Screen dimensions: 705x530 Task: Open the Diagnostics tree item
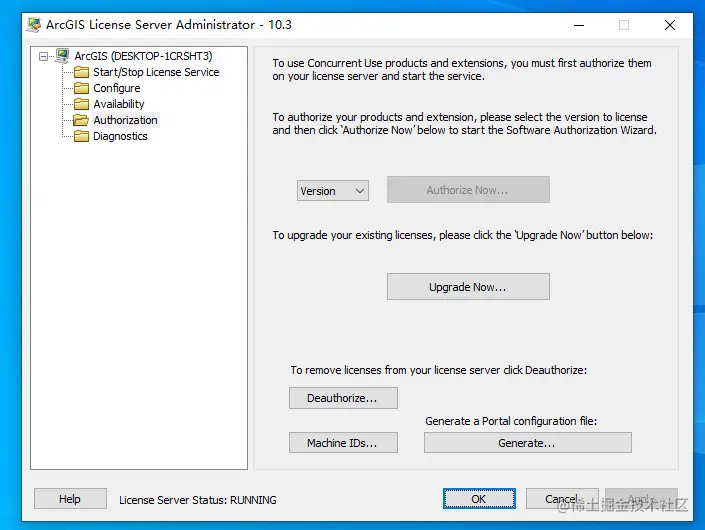click(x=120, y=136)
